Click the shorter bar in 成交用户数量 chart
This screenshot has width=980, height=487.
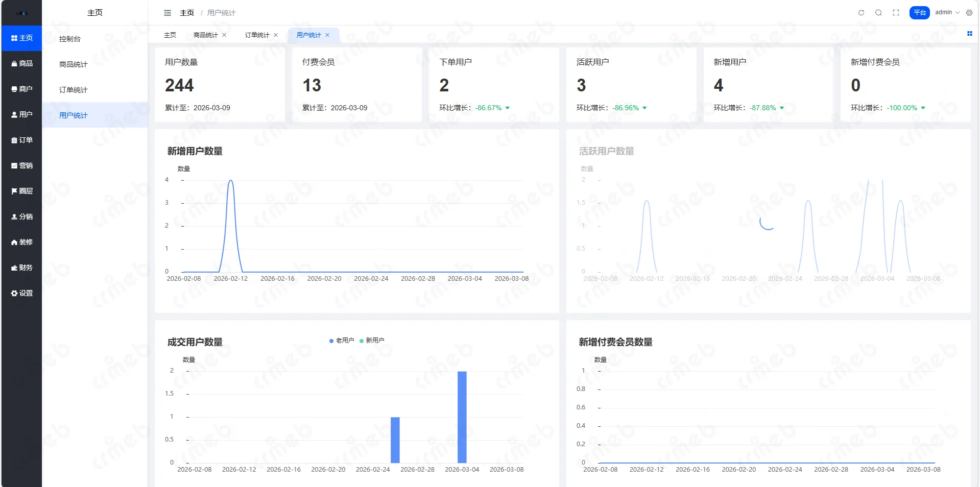395,440
